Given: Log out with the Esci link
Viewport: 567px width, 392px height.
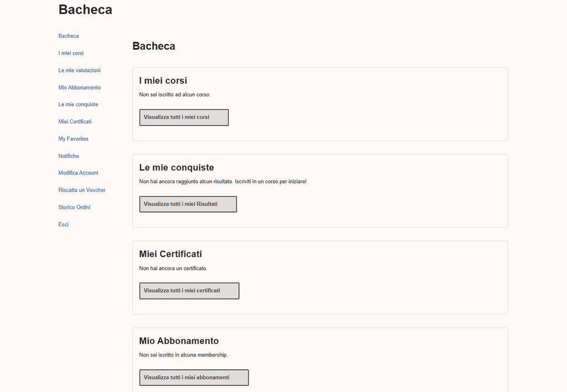Looking at the screenshot, I should (x=63, y=225).
